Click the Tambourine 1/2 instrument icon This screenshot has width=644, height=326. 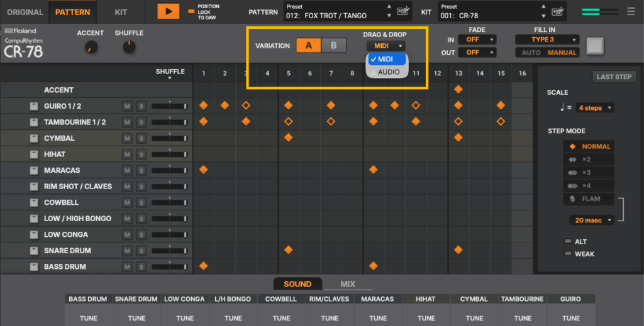click(x=34, y=122)
